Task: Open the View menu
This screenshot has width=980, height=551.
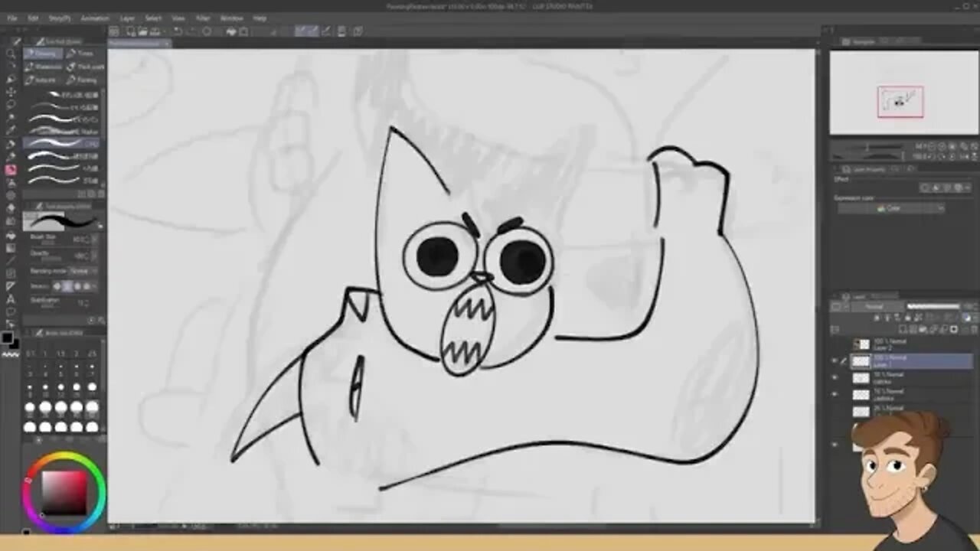Action: 178,18
